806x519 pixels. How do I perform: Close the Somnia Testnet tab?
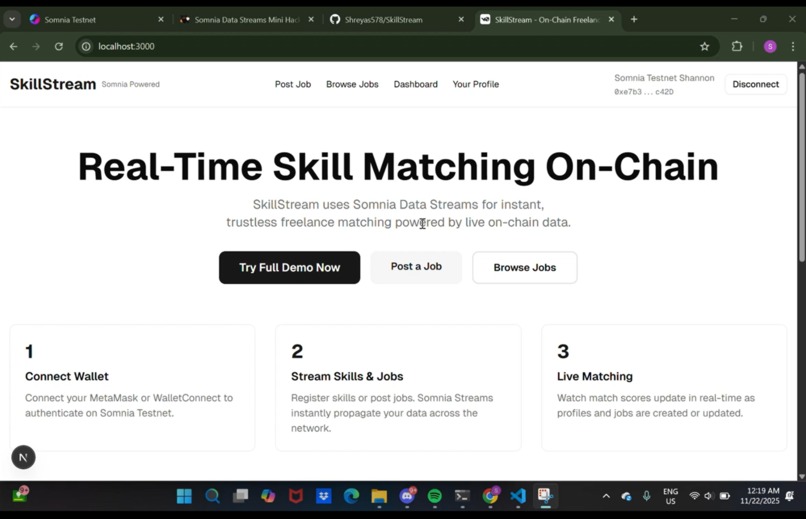click(x=160, y=20)
